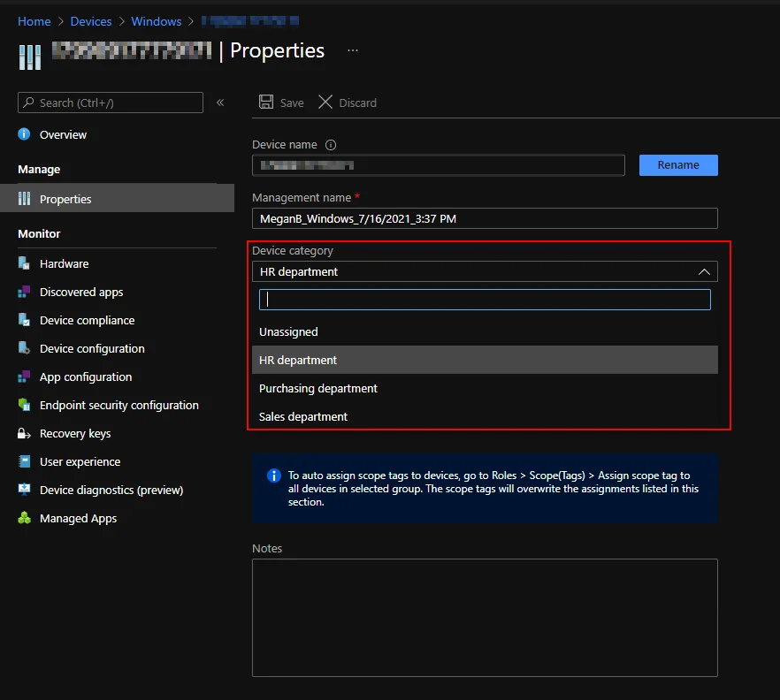Screen dimensions: 780x700
Task: Go to Devices breadcrumb link
Action: pos(91,21)
